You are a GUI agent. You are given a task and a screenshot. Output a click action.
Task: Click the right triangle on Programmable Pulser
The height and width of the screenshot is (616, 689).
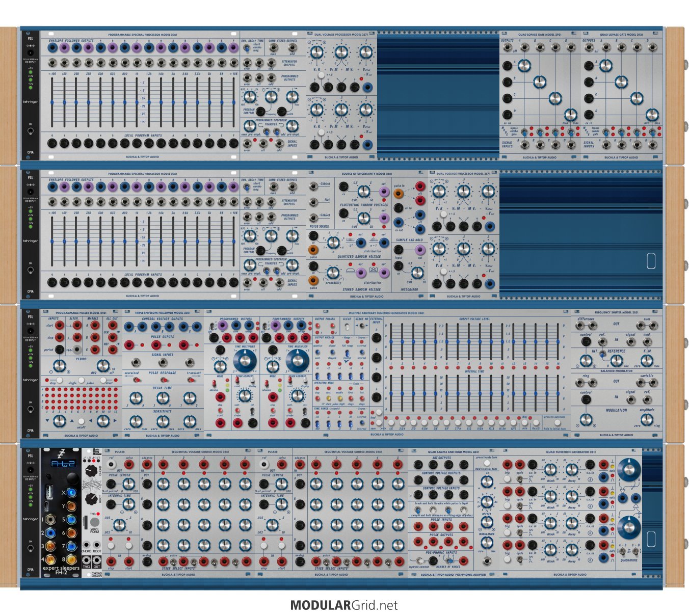pyautogui.click(x=115, y=420)
